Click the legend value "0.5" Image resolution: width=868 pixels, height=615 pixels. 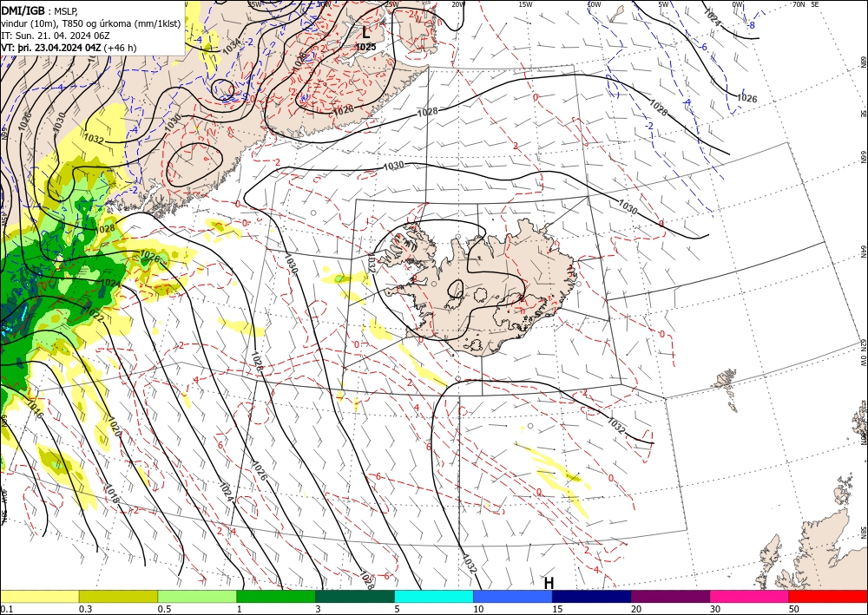pyautogui.click(x=164, y=609)
